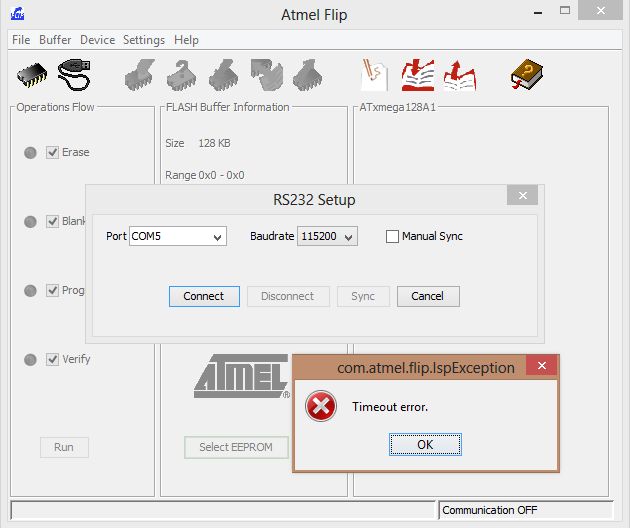630x528 pixels.
Task: Toggle the Blank Check checkbox
Action: coord(52,221)
